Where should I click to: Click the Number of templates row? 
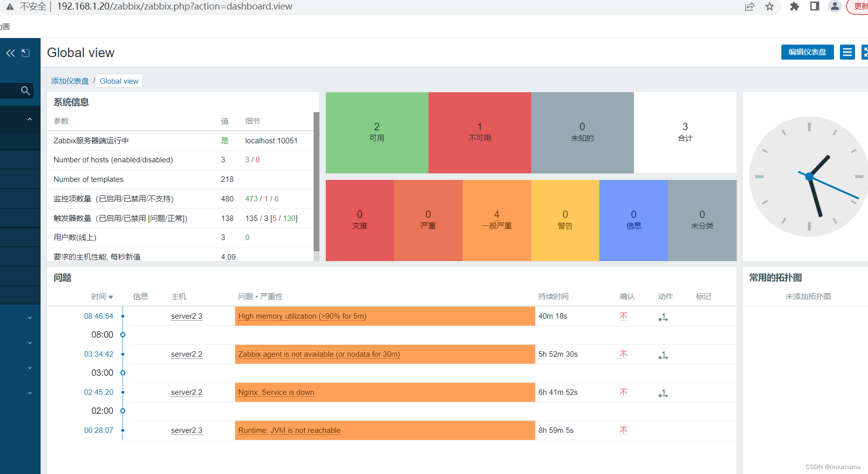point(180,179)
